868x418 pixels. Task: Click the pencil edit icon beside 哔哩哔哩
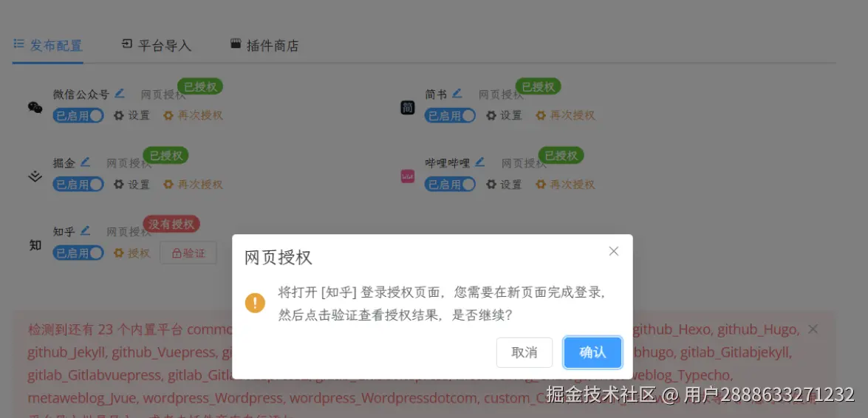click(480, 162)
